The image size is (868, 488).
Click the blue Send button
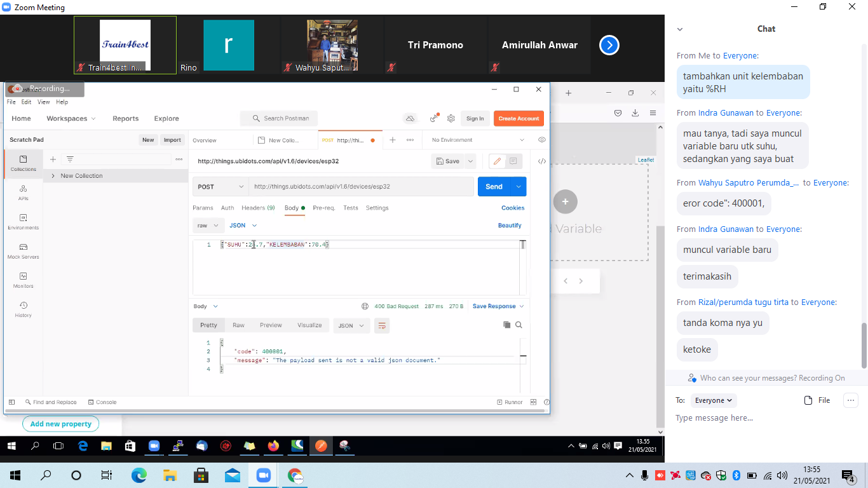pos(494,187)
